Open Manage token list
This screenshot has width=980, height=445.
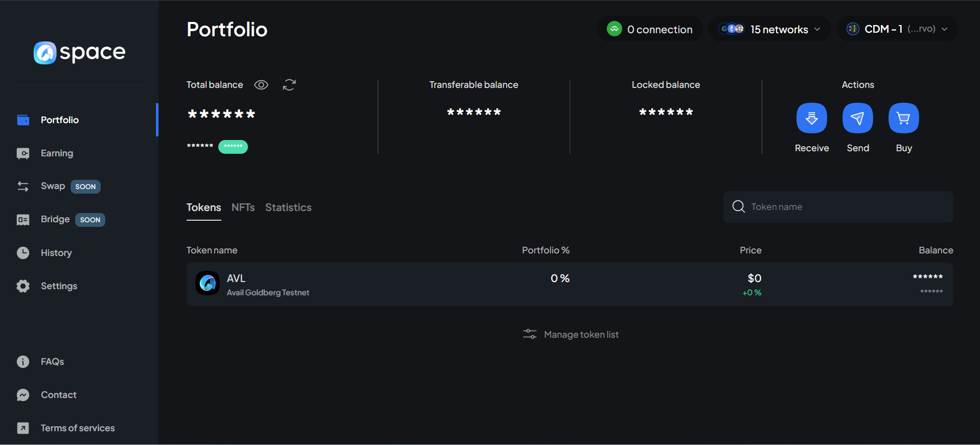coord(571,335)
